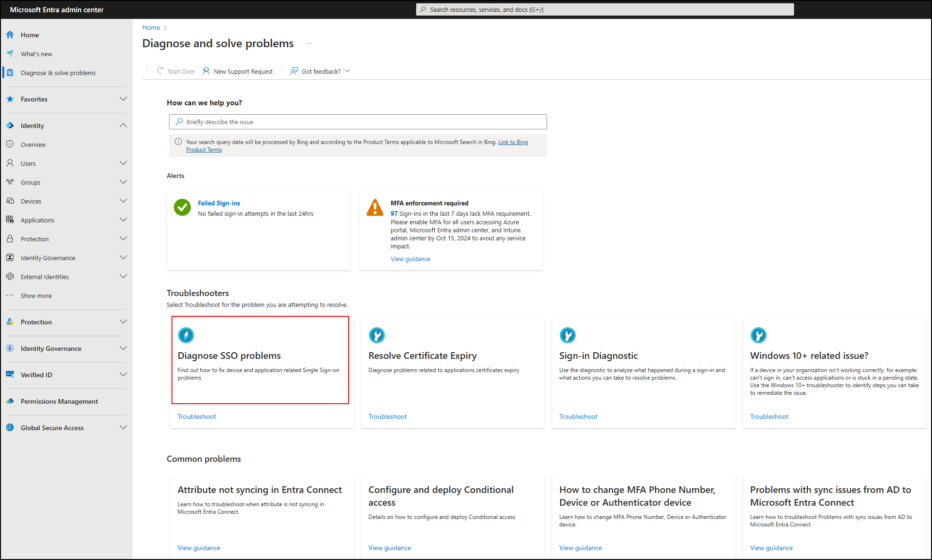932x560 pixels.
Task: Open the Home icon in the sidebar
Action: 10,34
